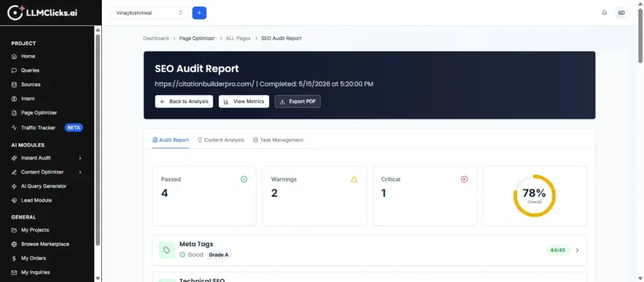Open the Vinaytoshniwal project dropdown
Image resolution: width=644 pixels, height=282 pixels.
pos(150,13)
